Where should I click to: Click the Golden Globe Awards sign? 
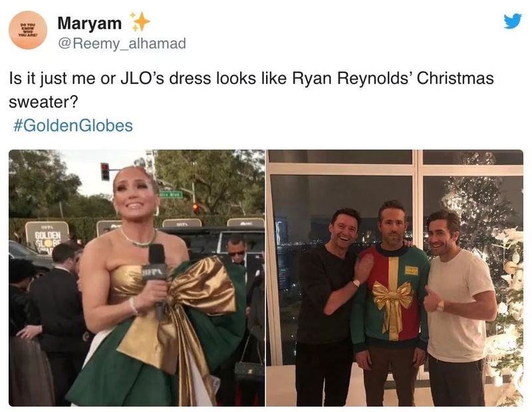point(47,237)
